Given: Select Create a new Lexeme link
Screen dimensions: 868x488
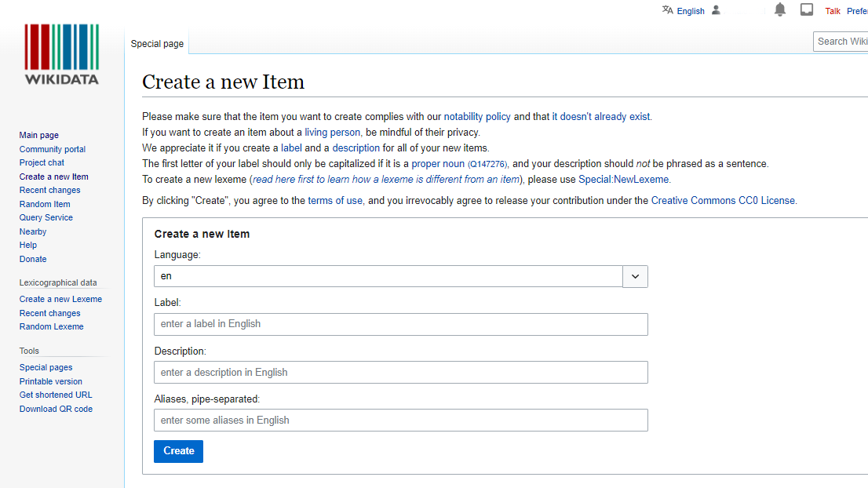Looking at the screenshot, I should point(60,299).
